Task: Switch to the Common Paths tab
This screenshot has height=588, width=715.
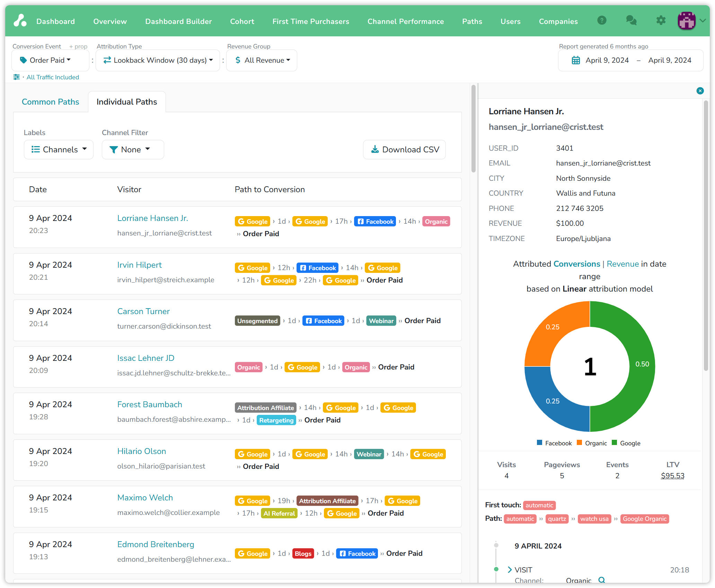Action: pos(51,102)
